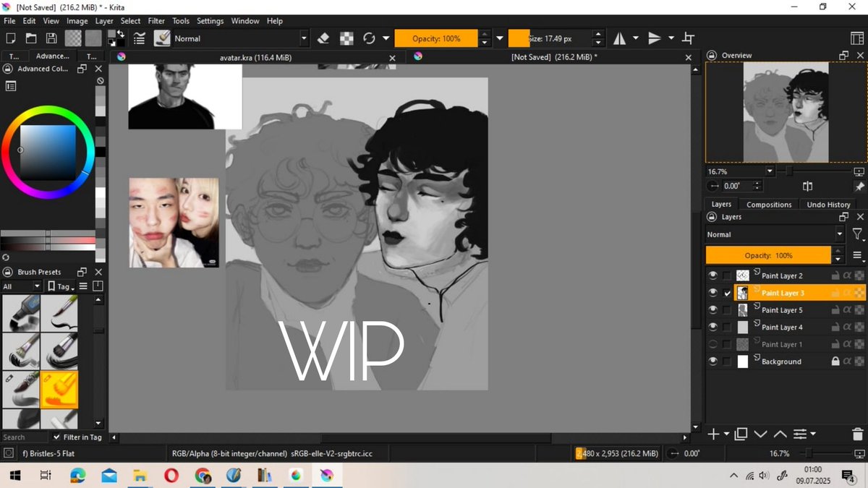Open the brush preset chooser icon

point(162,38)
